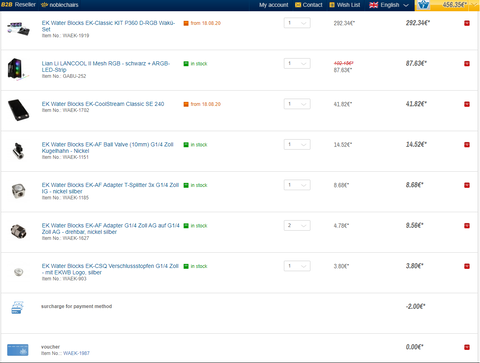Screen dimensions: 480x363
Task: Click the Ball Valve product thumbnail
Action: coord(19,151)
